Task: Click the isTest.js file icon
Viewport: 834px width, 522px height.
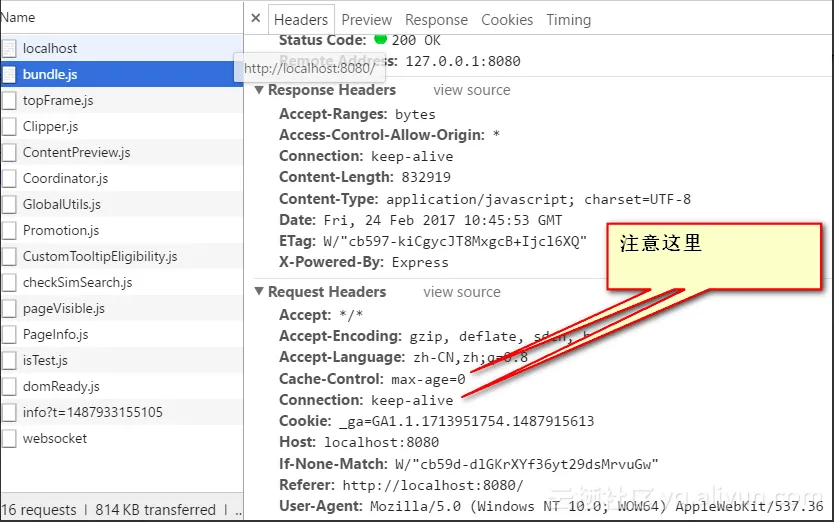Action: click(9, 361)
